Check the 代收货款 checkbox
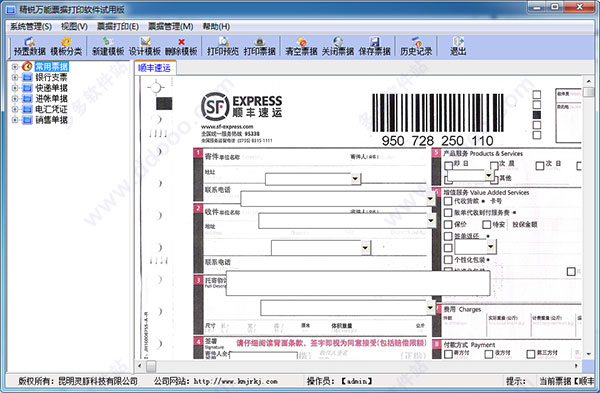600x393 pixels. click(448, 201)
